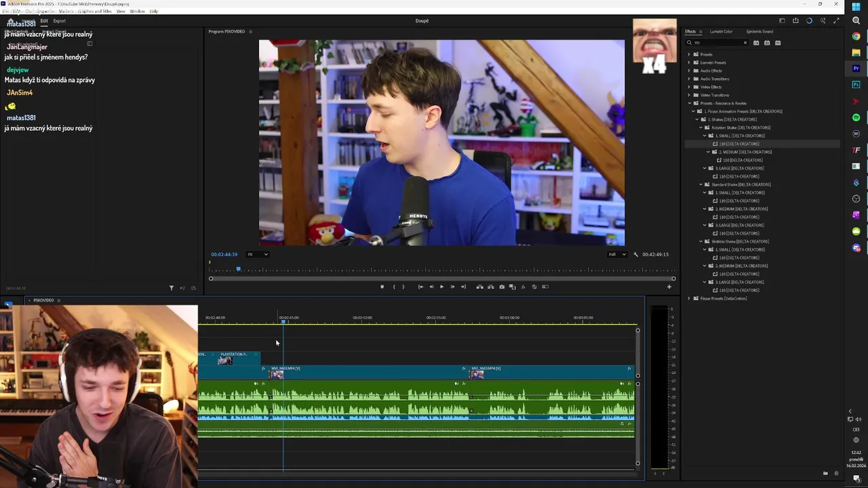Click the Export Frame camera icon
868x488 pixels.
(x=502, y=287)
